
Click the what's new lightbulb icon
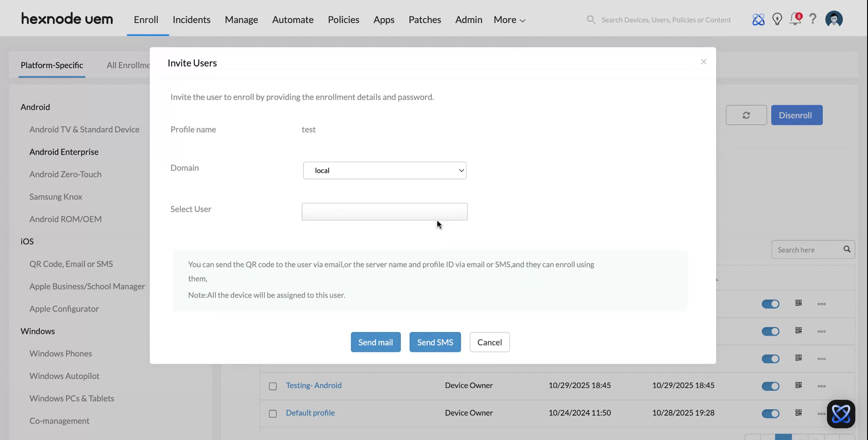click(777, 19)
